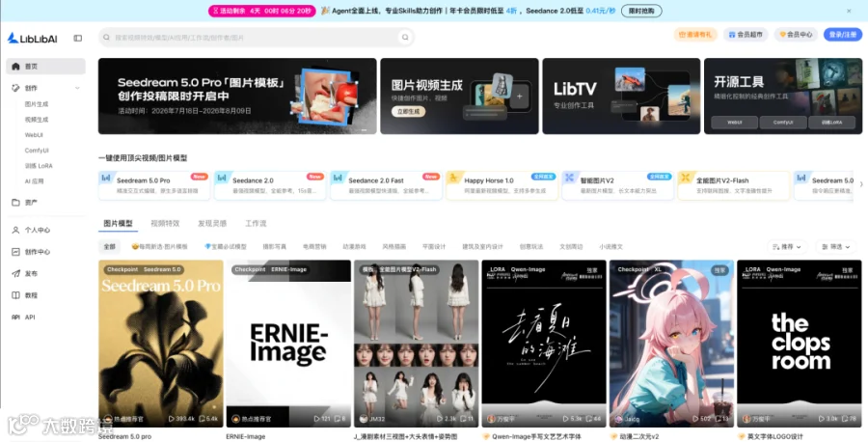Collapse the 创作 section chevron
The image size is (868, 442).
tap(77, 88)
